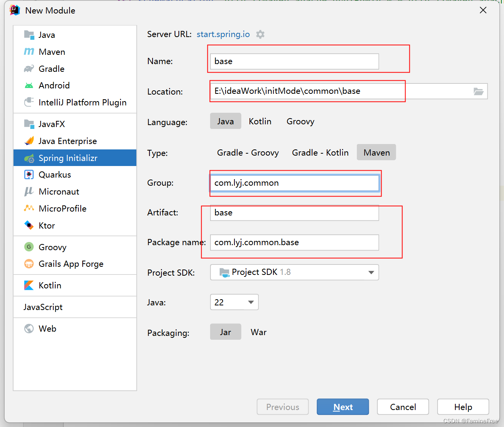The image size is (504, 427).
Task: Click the Micronaut mu icon
Action: (x=29, y=191)
